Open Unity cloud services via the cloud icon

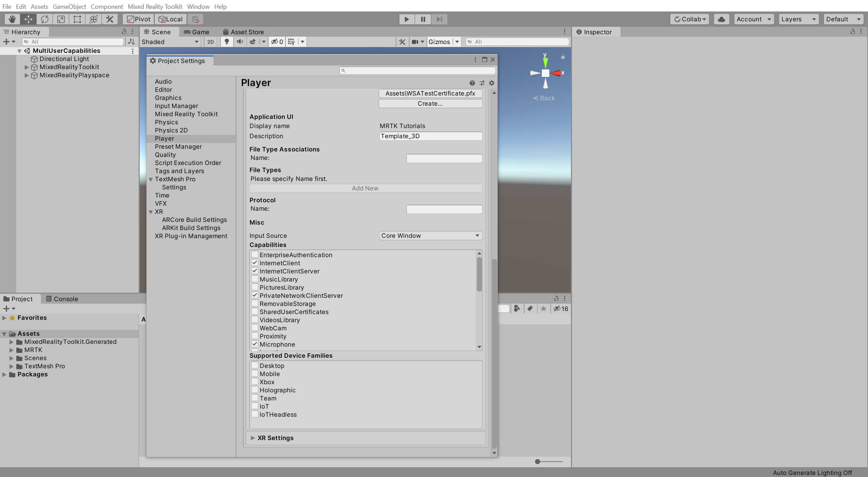coord(721,19)
